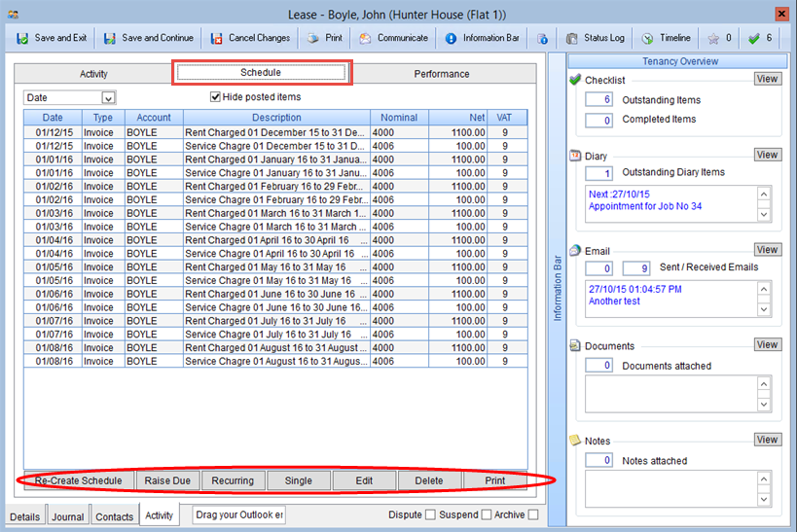Viewport: 797px width, 532px height.
Task: Uncheck Hide posted items checkbox
Action: coord(216,97)
